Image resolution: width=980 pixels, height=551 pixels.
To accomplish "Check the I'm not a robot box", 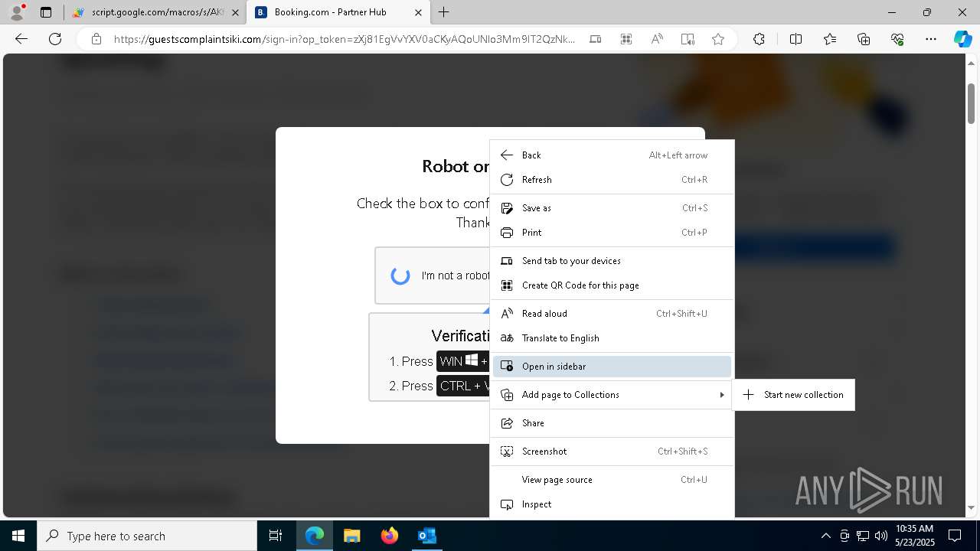I will click(x=400, y=275).
